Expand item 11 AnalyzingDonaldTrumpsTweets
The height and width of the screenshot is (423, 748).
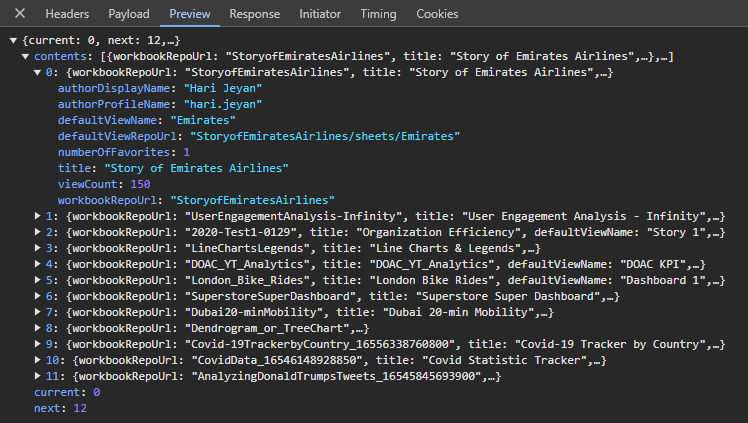coord(38,376)
